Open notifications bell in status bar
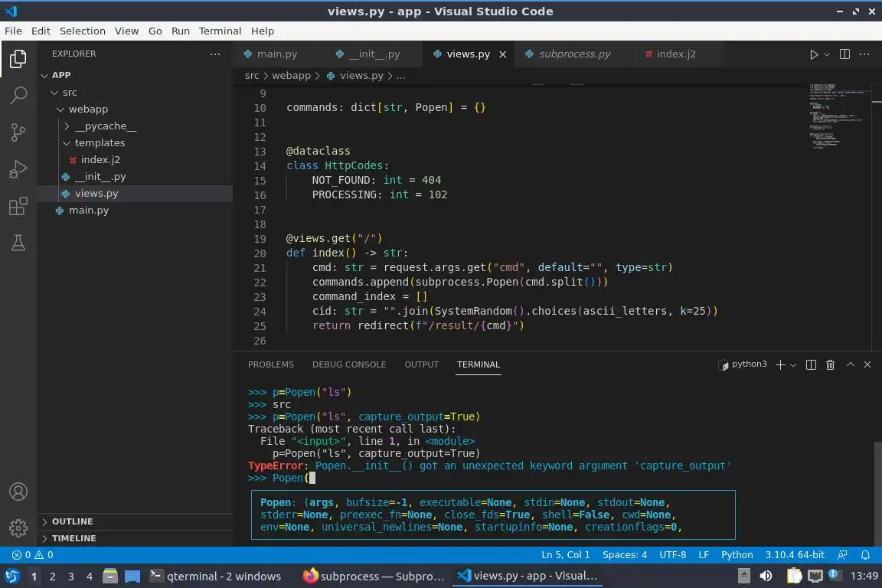Viewport: 882px width, 588px height. (x=865, y=555)
